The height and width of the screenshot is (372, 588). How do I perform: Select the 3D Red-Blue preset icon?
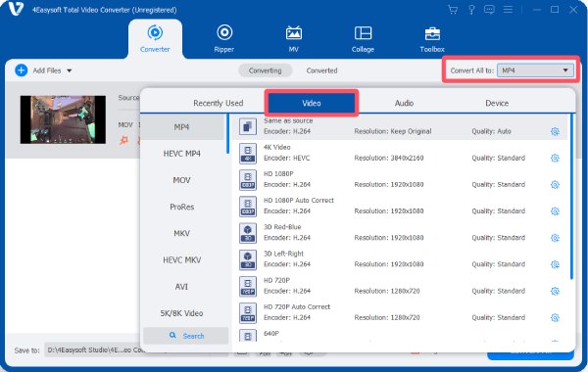tap(248, 233)
